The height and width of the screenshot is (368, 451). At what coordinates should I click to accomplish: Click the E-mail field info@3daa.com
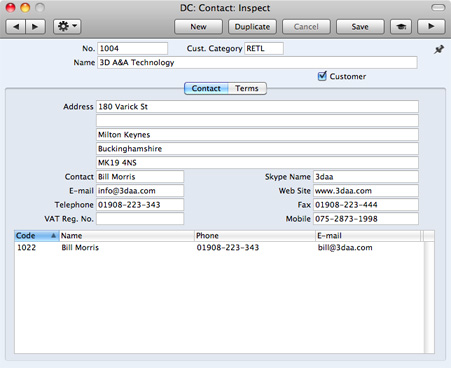point(140,191)
